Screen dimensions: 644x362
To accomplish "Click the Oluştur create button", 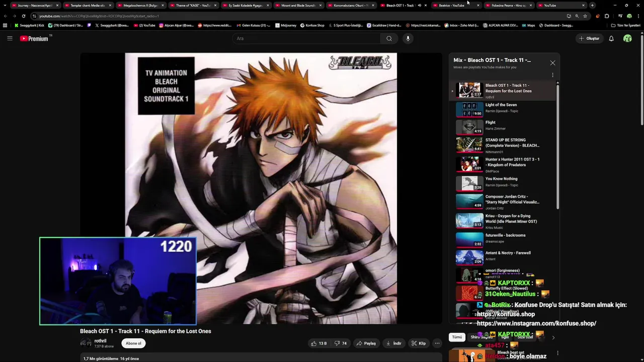I will click(589, 38).
